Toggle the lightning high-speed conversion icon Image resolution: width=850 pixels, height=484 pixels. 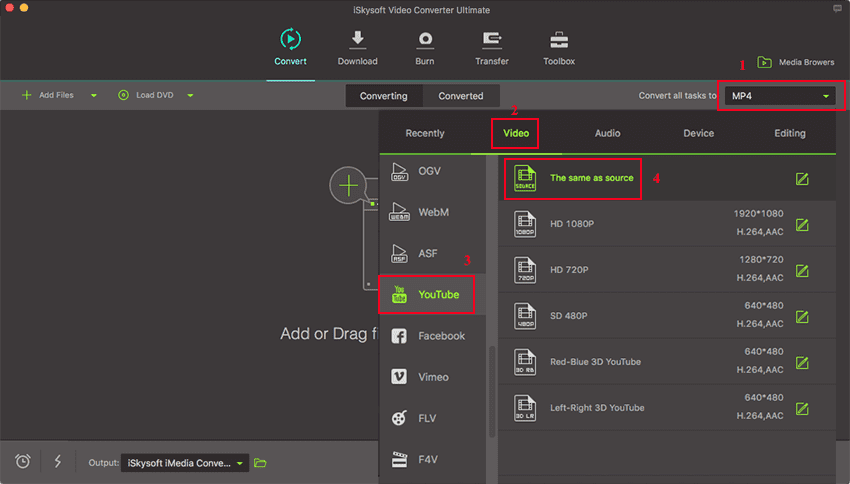tap(57, 461)
